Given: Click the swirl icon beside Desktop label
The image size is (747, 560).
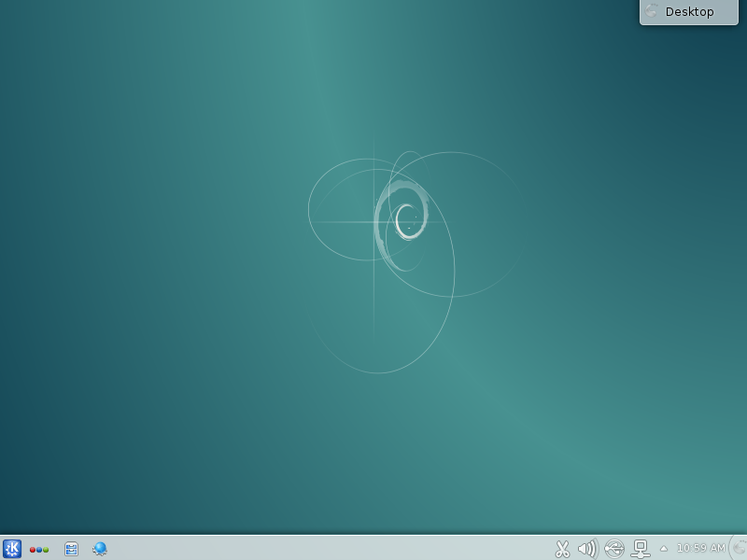Looking at the screenshot, I should 652,11.
